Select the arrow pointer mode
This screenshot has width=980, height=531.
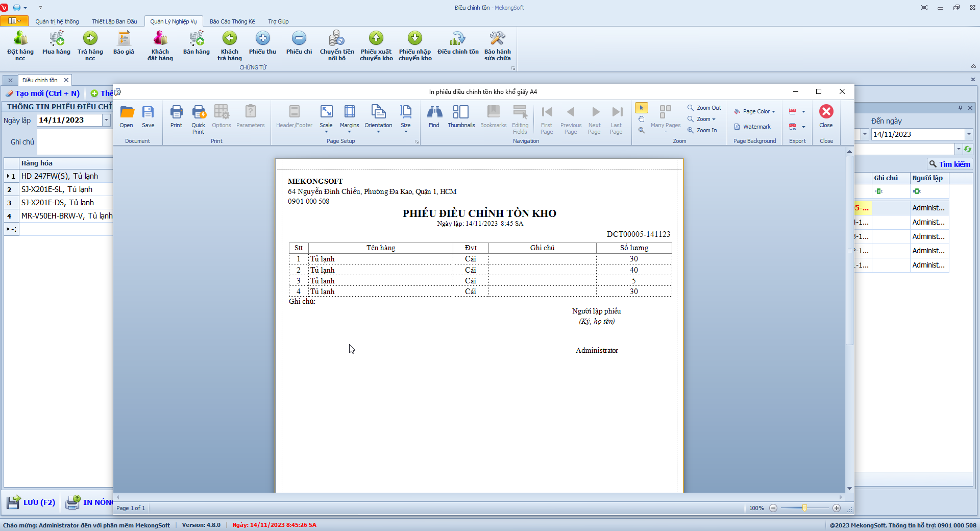coord(642,108)
